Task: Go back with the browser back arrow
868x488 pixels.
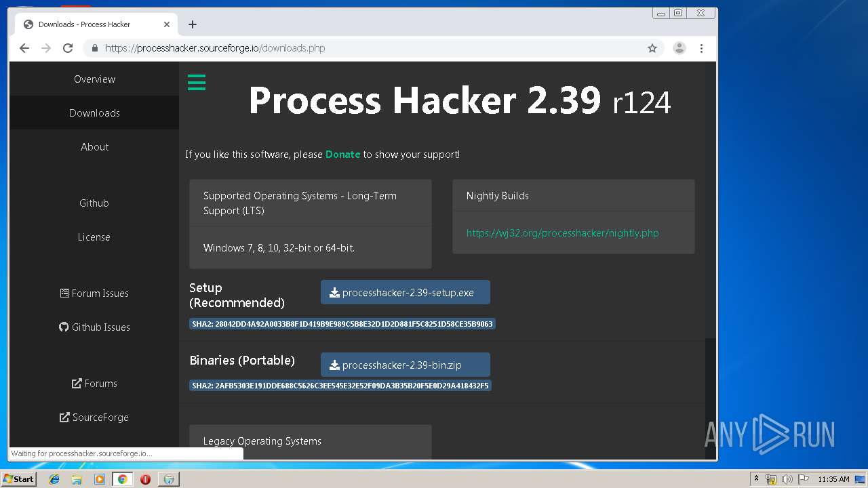Action: 24,48
